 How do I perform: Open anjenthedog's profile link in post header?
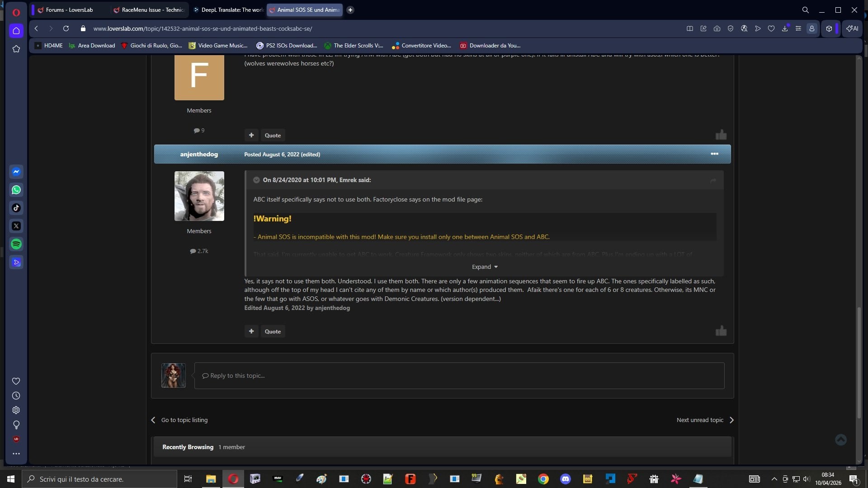[x=199, y=154]
